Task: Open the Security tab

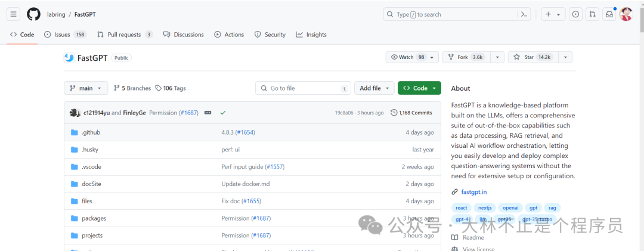Action: [270, 35]
